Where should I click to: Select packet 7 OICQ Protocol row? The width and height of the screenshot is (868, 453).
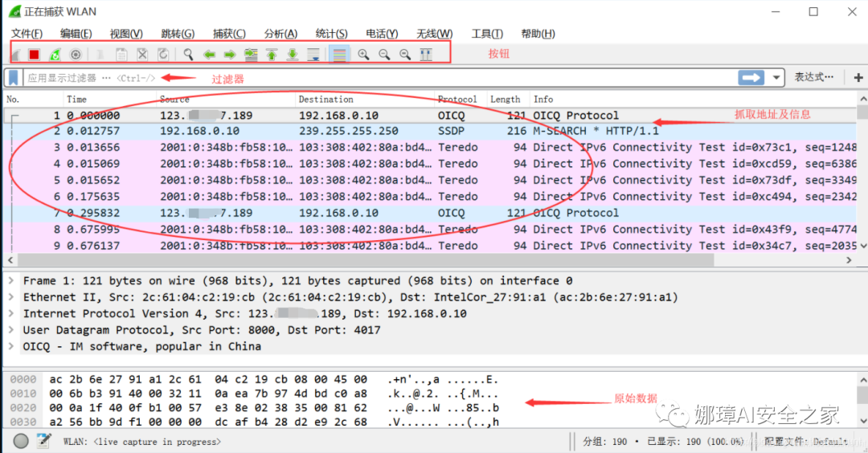430,213
